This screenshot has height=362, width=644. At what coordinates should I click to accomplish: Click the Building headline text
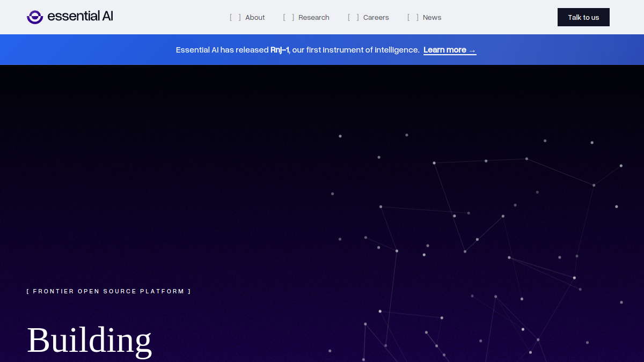pos(89,340)
